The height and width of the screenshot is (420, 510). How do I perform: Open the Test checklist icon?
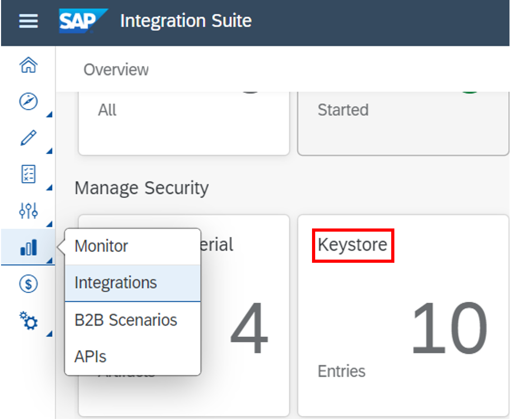[28, 174]
